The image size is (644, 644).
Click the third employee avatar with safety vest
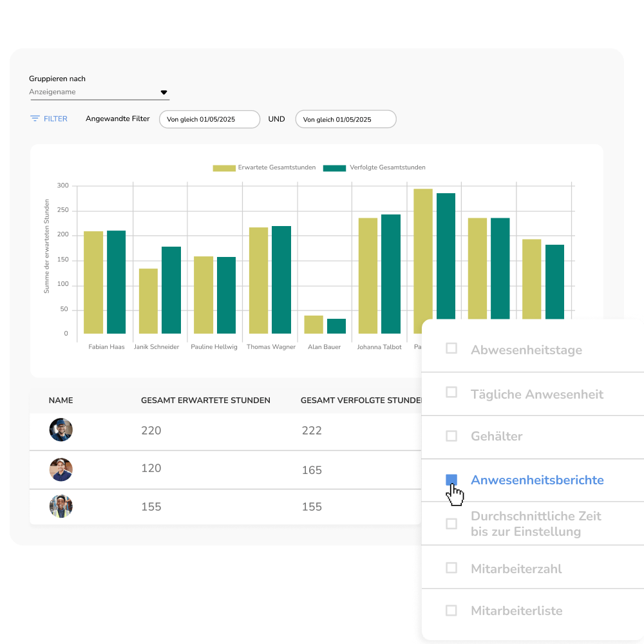click(x=61, y=506)
